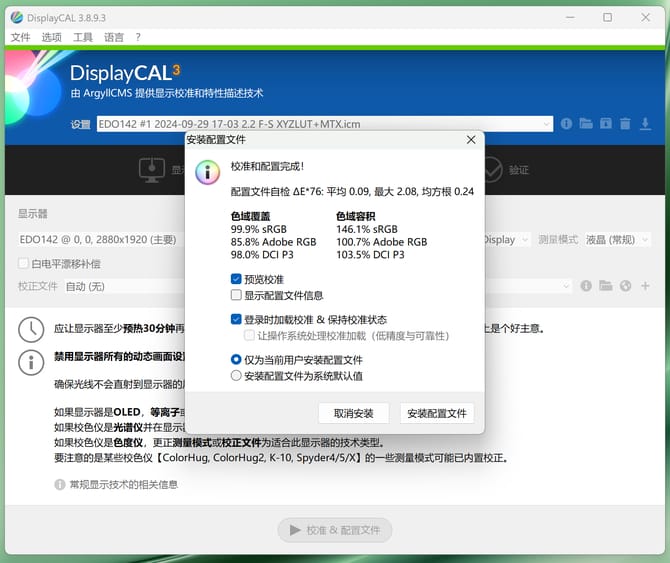Toggle 登录时加载校准 & 保持校准状态 checkbox
The height and width of the screenshot is (563, 670).
click(236, 319)
